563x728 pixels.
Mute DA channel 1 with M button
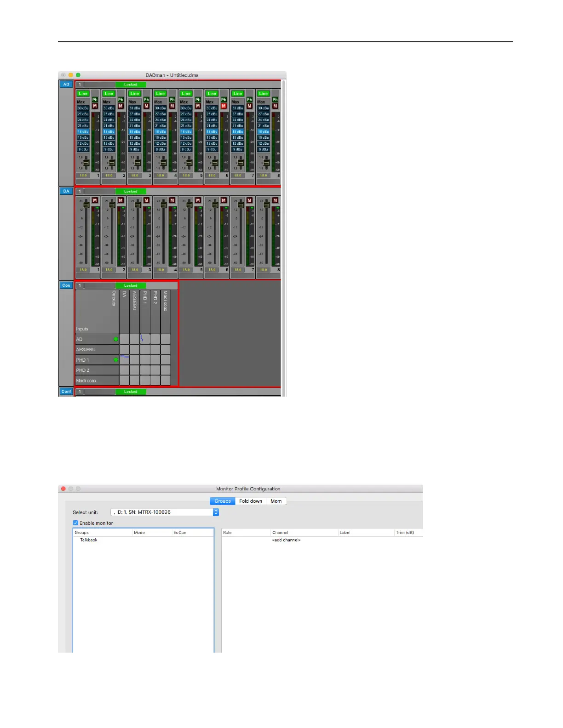click(x=95, y=200)
